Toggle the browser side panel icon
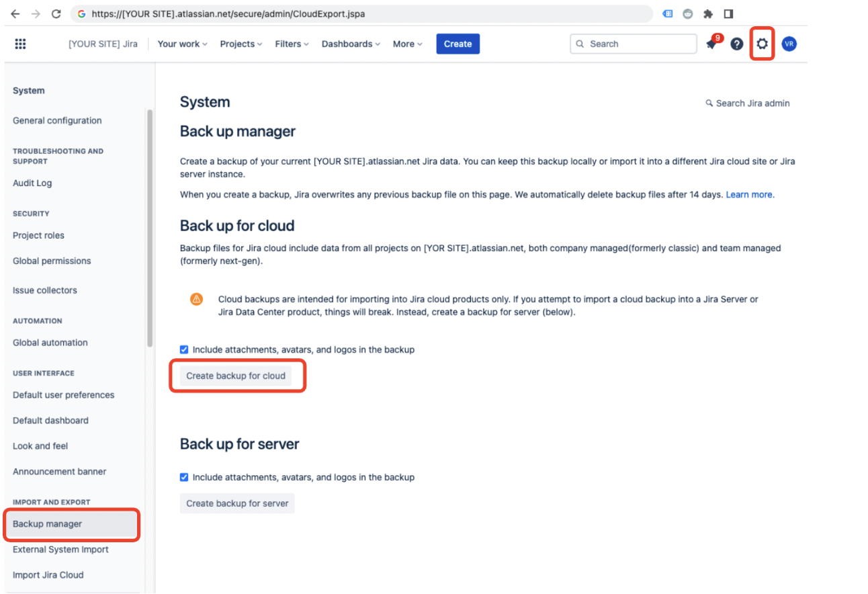The width and height of the screenshot is (868, 594). coord(728,13)
